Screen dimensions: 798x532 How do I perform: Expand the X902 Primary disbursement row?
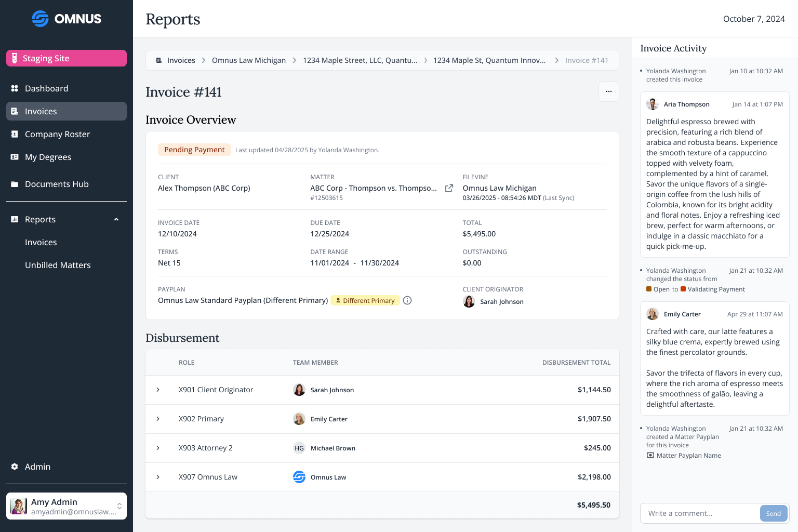158,419
